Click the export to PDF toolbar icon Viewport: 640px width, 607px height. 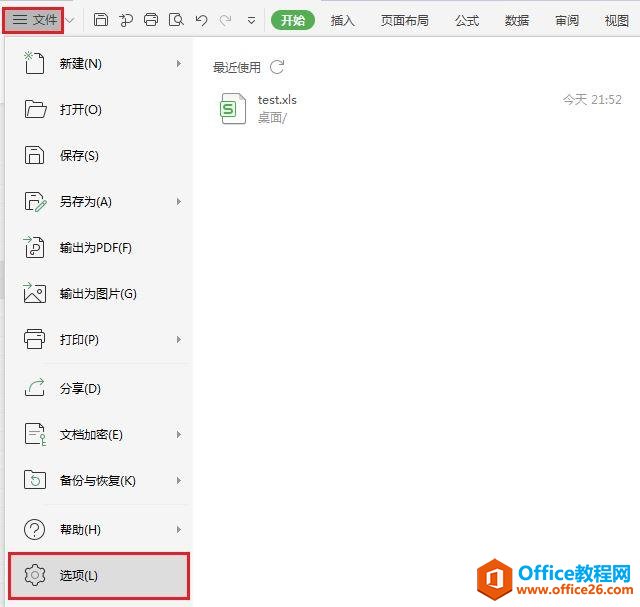[126, 20]
